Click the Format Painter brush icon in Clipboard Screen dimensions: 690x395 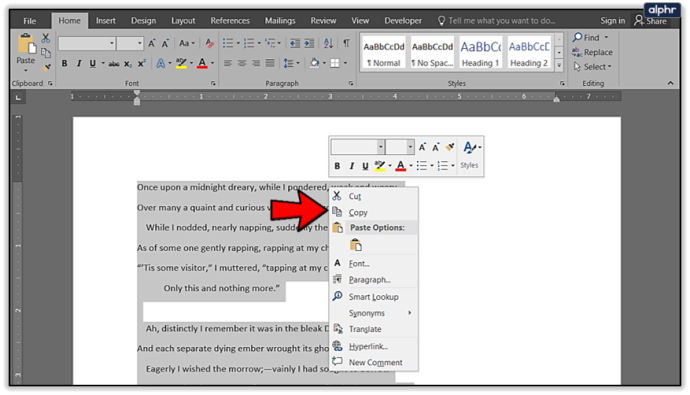(x=46, y=67)
